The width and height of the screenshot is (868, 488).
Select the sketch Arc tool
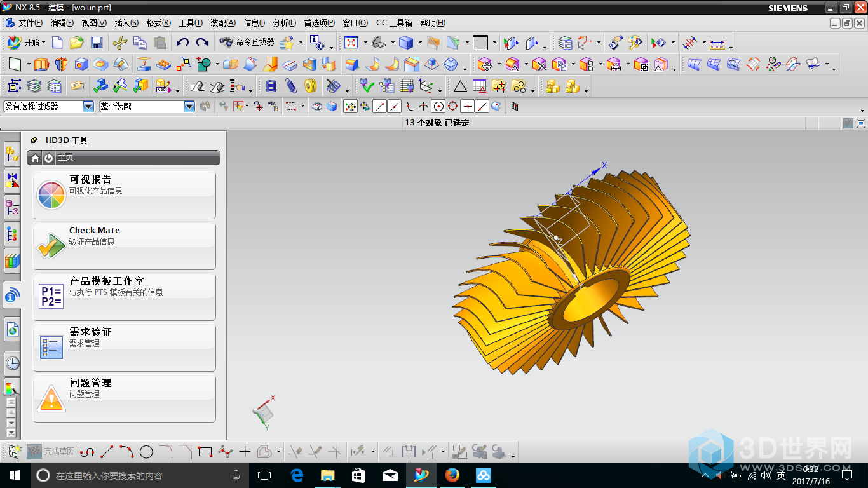click(x=126, y=452)
